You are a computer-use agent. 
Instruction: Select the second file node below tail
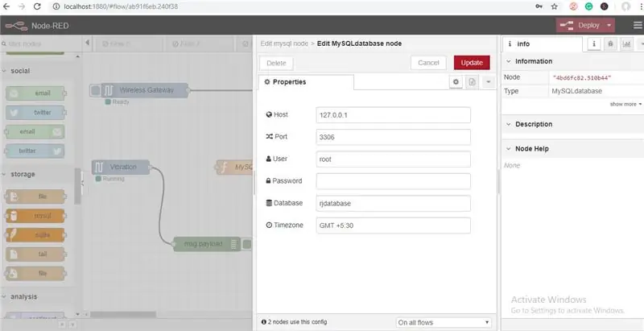pyautogui.click(x=35, y=274)
